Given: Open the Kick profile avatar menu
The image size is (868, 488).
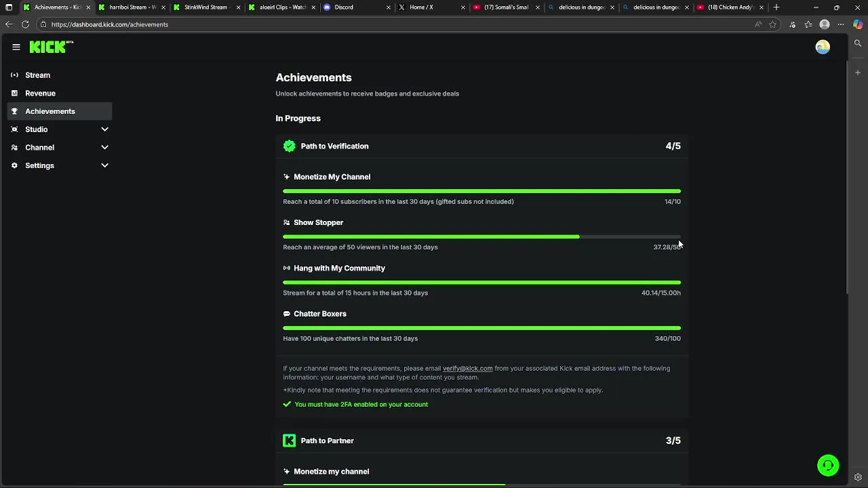Looking at the screenshot, I should (x=823, y=47).
